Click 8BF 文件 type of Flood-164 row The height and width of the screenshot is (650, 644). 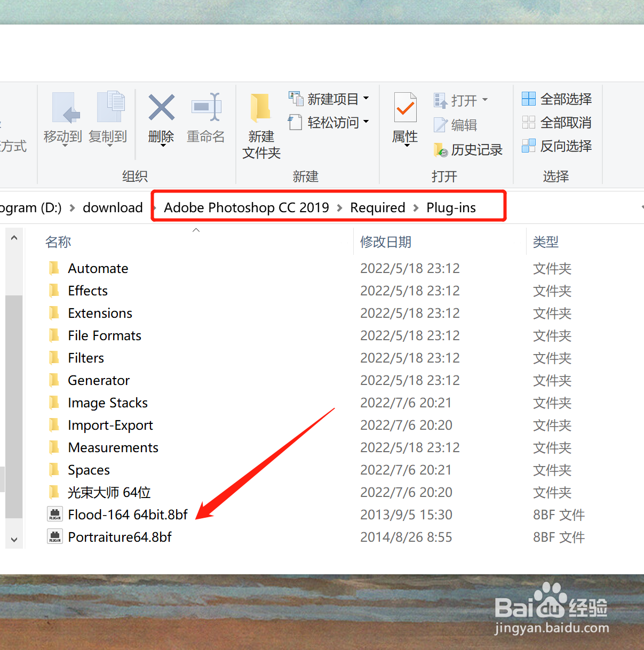559,515
